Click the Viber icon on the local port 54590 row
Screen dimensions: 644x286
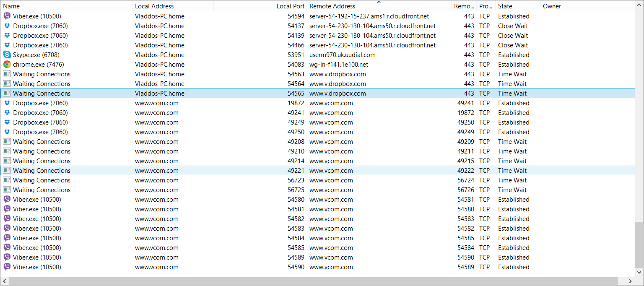tap(7, 267)
